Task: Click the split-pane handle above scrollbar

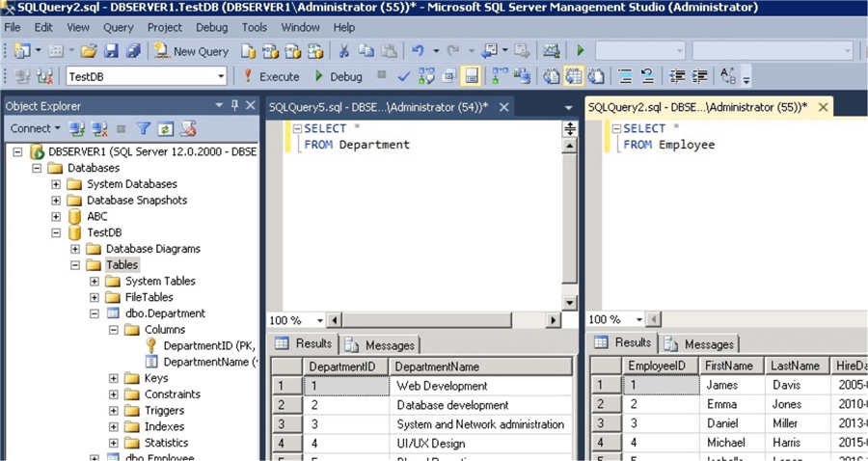Action: click(x=569, y=129)
